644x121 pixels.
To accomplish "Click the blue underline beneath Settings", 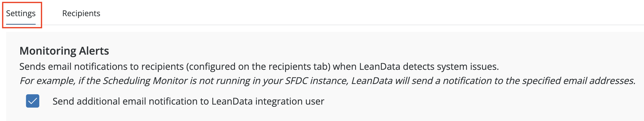I will tap(21, 24).
